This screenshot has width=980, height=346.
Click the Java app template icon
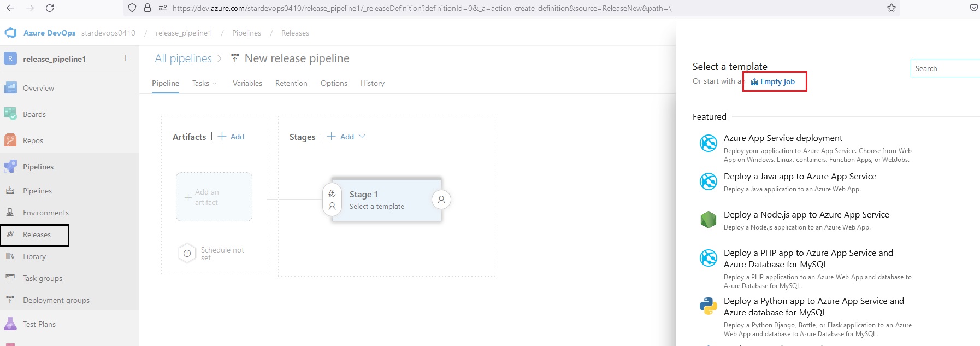pos(709,181)
